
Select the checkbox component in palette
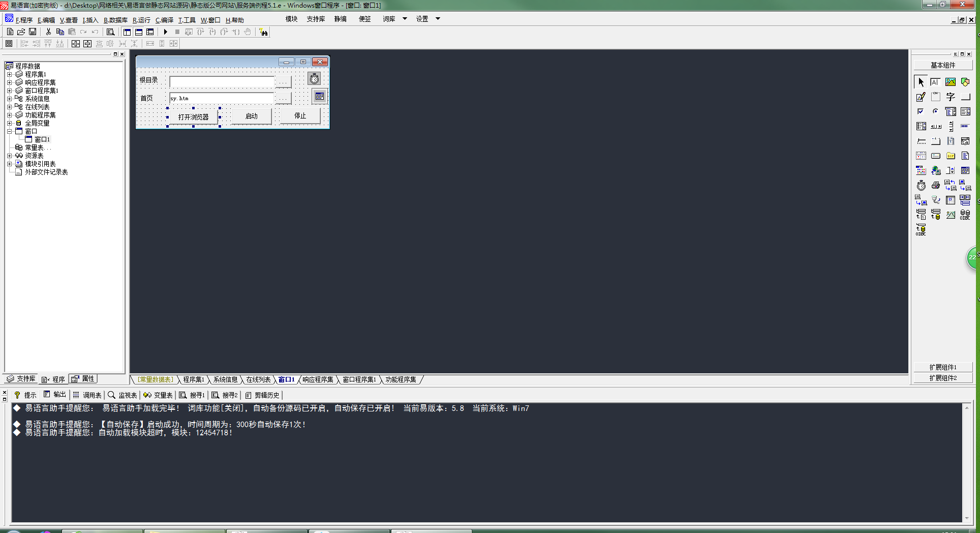(x=921, y=111)
